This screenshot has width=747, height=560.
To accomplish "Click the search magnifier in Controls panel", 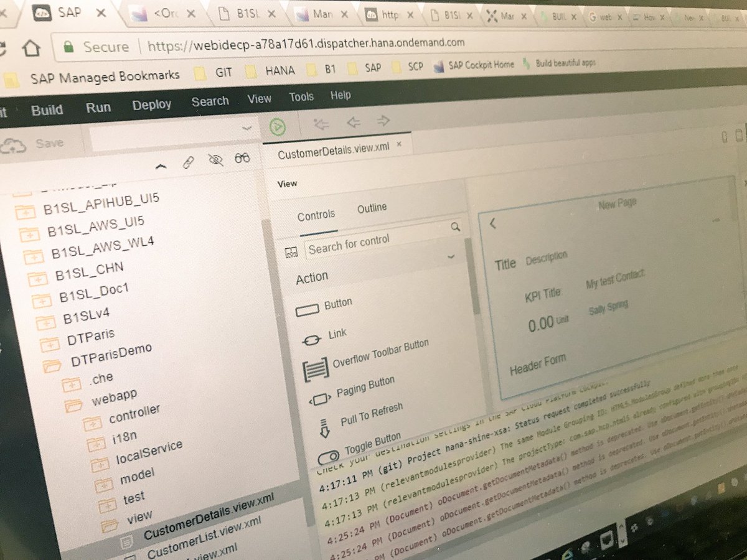I will click(x=455, y=227).
